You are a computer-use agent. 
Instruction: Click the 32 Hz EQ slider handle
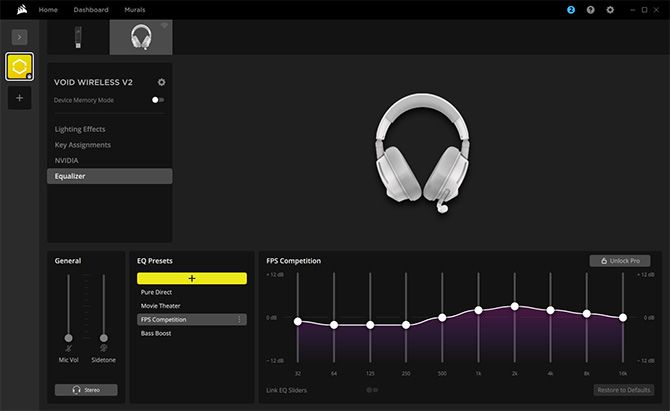[298, 321]
